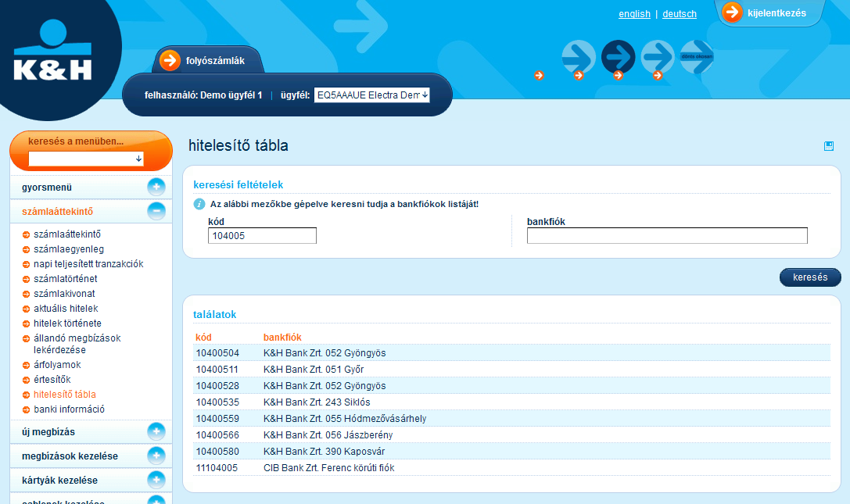Select hitelesítő tábla in the side menu
850x504 pixels.
[64, 395]
